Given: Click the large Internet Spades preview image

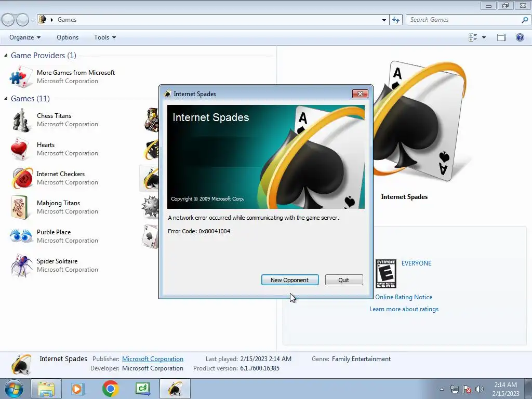Looking at the screenshot, I should (x=420, y=122).
